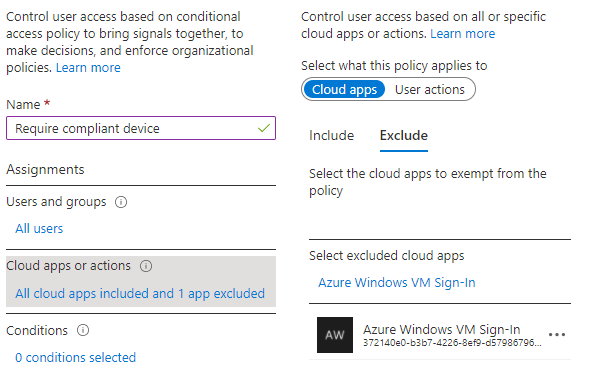The height and width of the screenshot is (370, 589).
Task: Open the Include tab
Action: click(x=331, y=136)
